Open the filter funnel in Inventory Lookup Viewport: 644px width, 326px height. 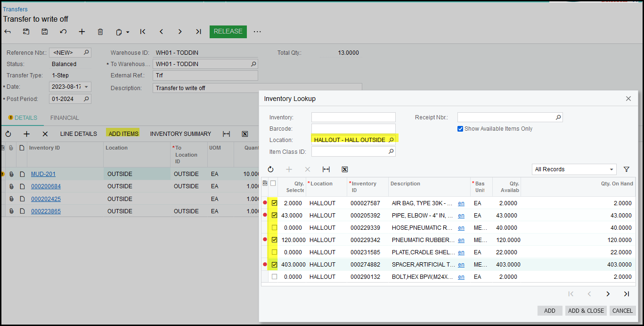pyautogui.click(x=627, y=169)
